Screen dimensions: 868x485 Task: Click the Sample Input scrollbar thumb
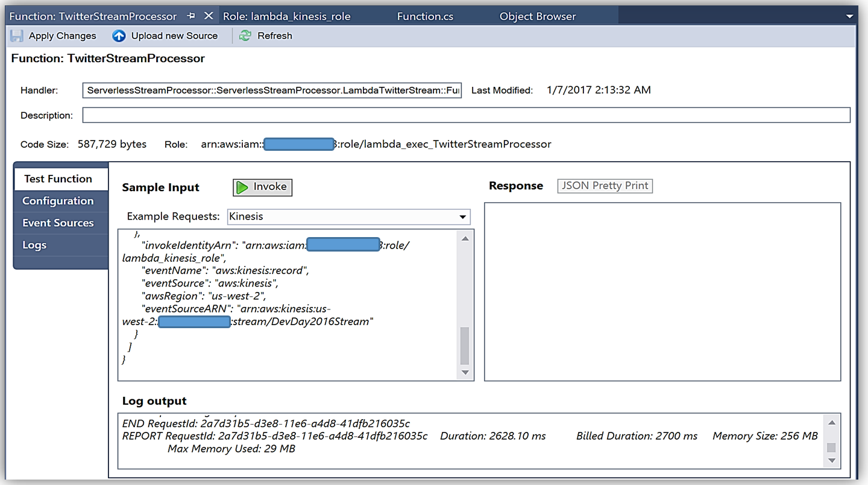point(465,346)
